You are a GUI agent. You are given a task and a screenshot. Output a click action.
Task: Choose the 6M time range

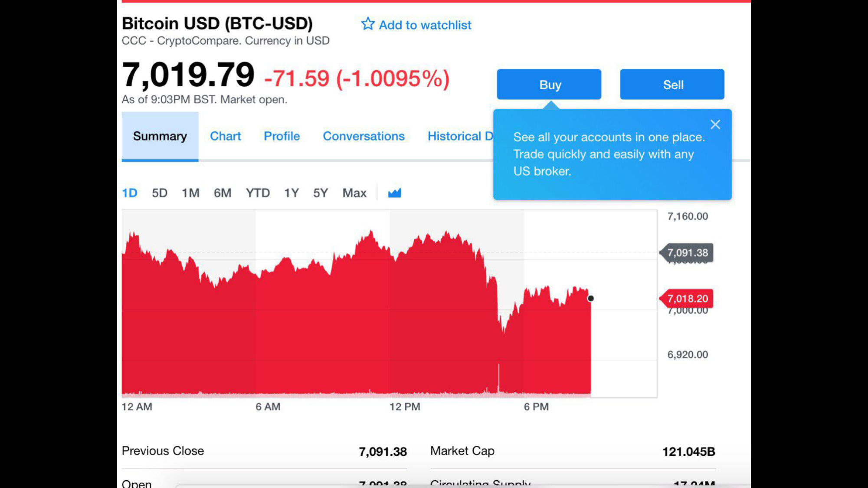click(222, 193)
